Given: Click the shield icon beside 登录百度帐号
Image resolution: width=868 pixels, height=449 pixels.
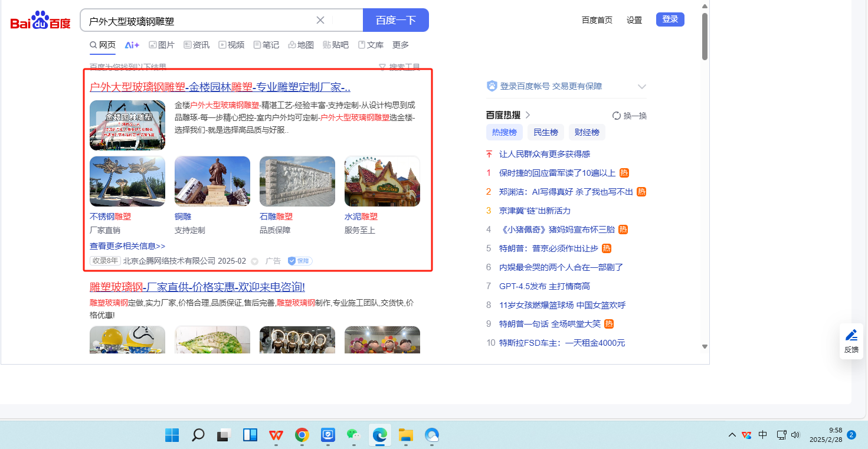Looking at the screenshot, I should (492, 86).
